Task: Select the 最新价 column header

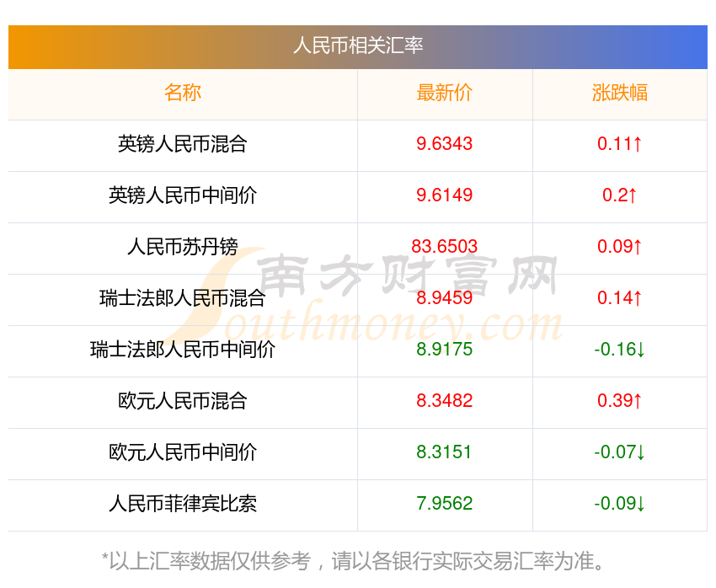Action: (444, 93)
